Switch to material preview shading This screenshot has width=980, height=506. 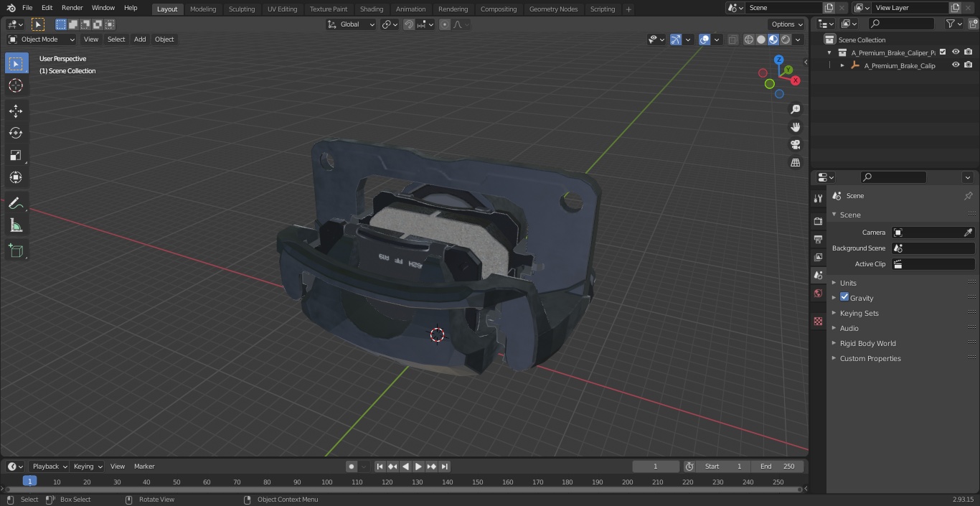click(x=773, y=39)
